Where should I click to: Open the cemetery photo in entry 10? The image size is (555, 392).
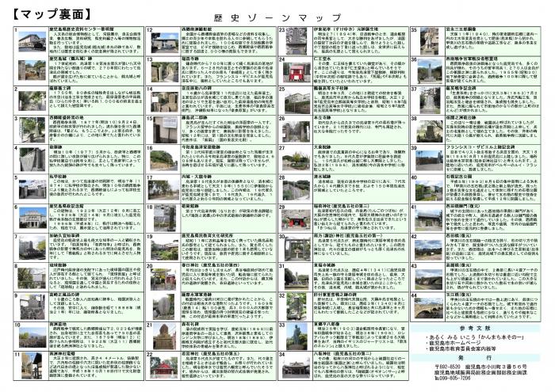(x=33, y=337)
